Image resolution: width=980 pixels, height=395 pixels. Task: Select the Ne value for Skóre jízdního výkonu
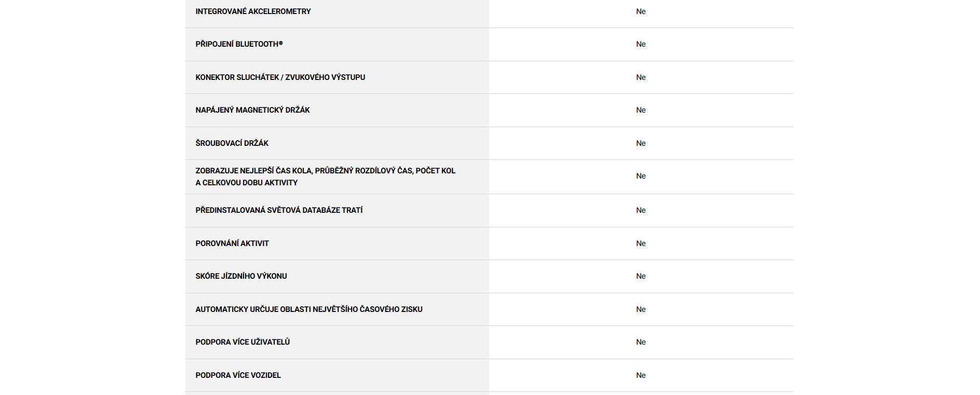[x=641, y=276]
